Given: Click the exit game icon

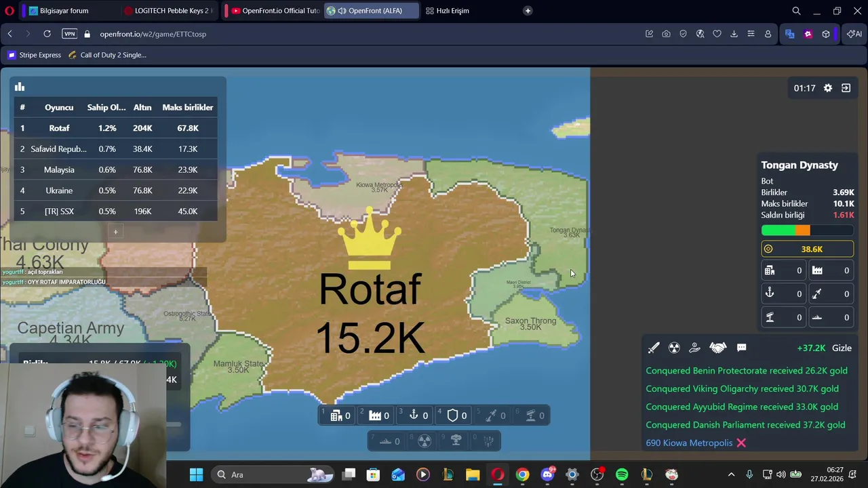Looking at the screenshot, I should [846, 88].
